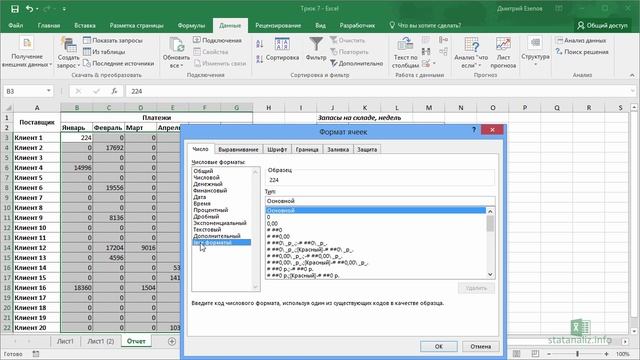Image resolution: width=640 pixels, height=360 pixels.
Task: Open help in Формат ячеек dialog
Action: coord(474,130)
